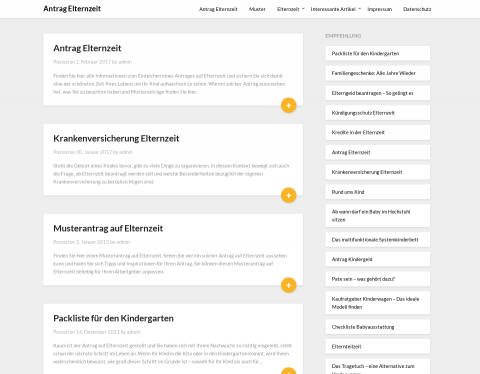The height and width of the screenshot is (374, 480).
Task: Open the Musterantrag auf Elternzeit post heading
Action: 108,228
